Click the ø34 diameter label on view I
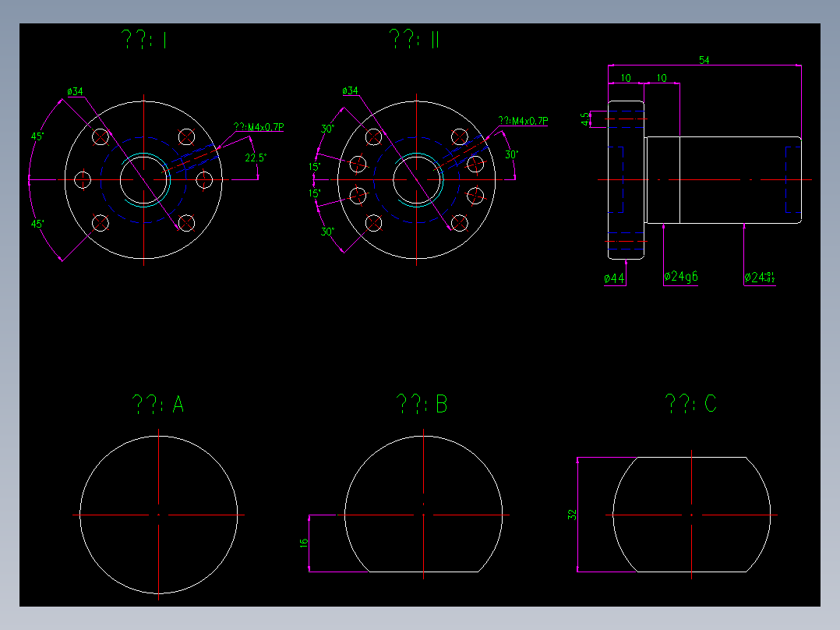Image resolution: width=840 pixels, height=630 pixels. click(76, 91)
